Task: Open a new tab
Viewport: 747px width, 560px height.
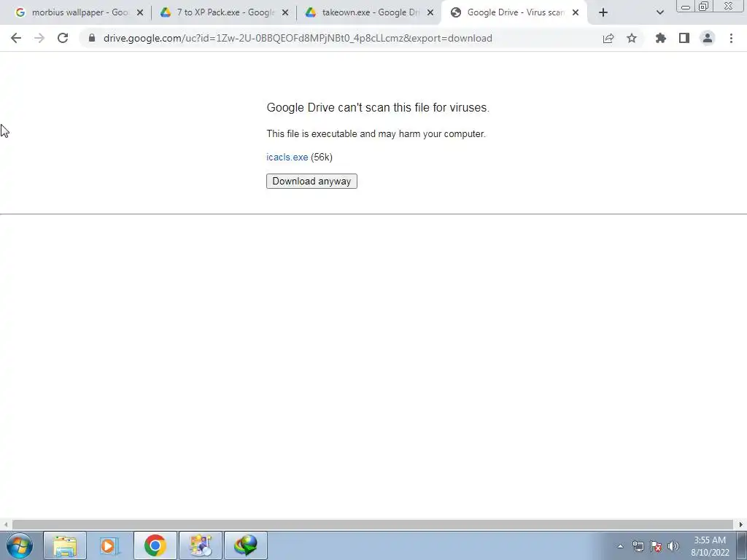Action: 603,13
